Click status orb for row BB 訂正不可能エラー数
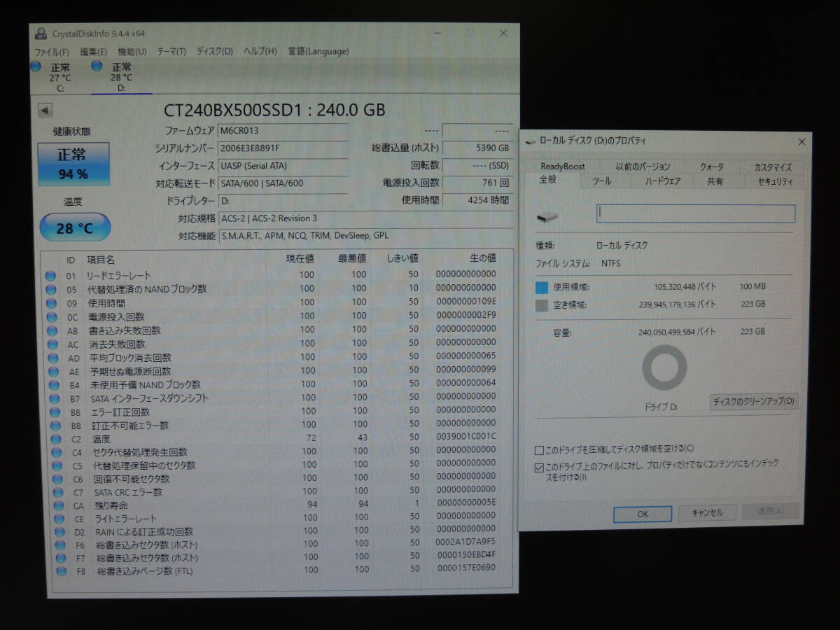The height and width of the screenshot is (630, 840). click(55, 425)
